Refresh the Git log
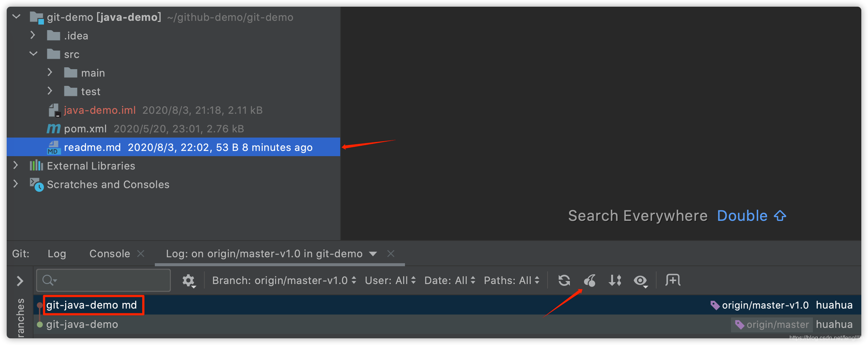The height and width of the screenshot is (345, 868). (564, 280)
